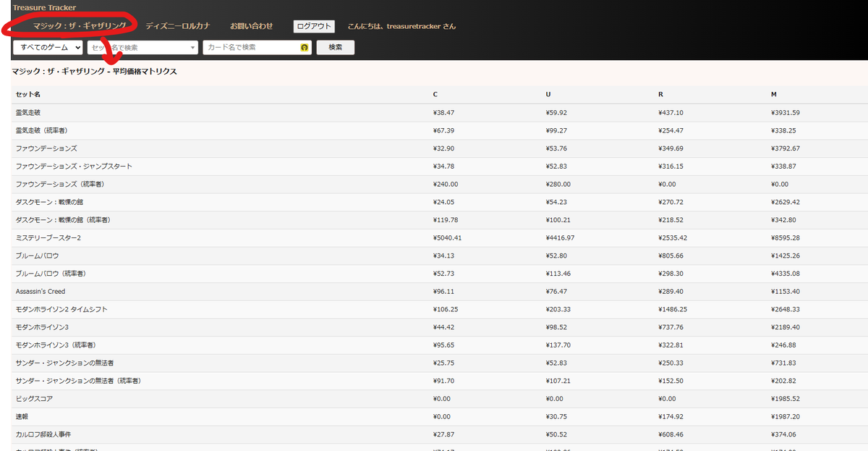This screenshot has height=451, width=868.
Task: Click the ¥8595.28 mythic price cell
Action: point(786,238)
